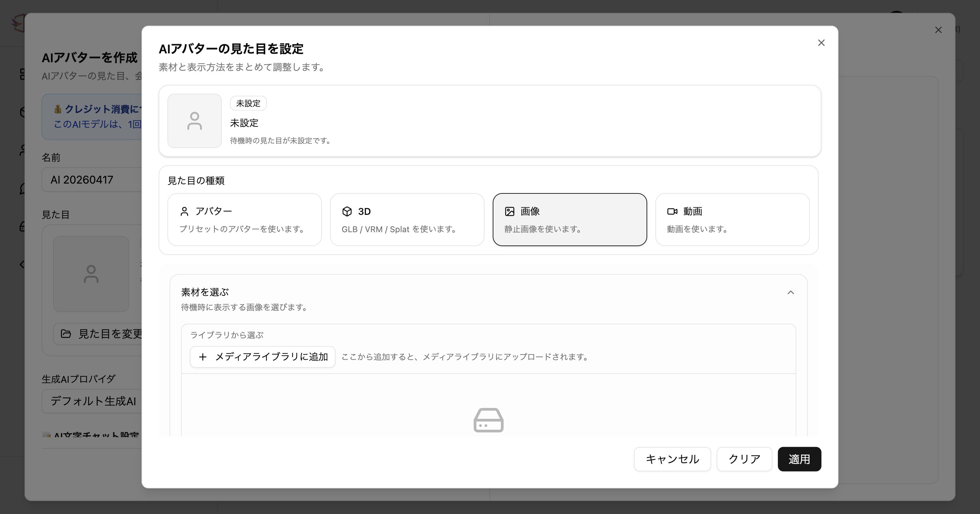Click background avatar placeholder thumbnail under 見た目
980x514 pixels.
[x=91, y=274]
